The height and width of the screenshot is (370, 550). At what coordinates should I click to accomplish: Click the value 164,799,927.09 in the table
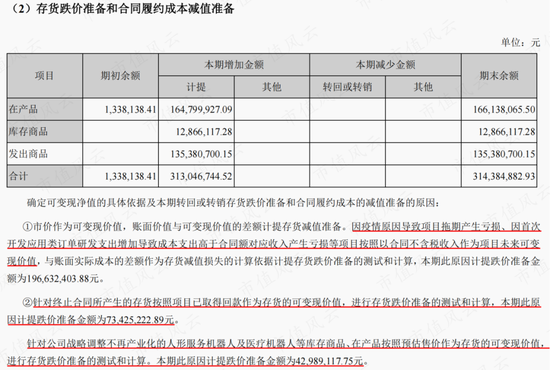(201, 110)
